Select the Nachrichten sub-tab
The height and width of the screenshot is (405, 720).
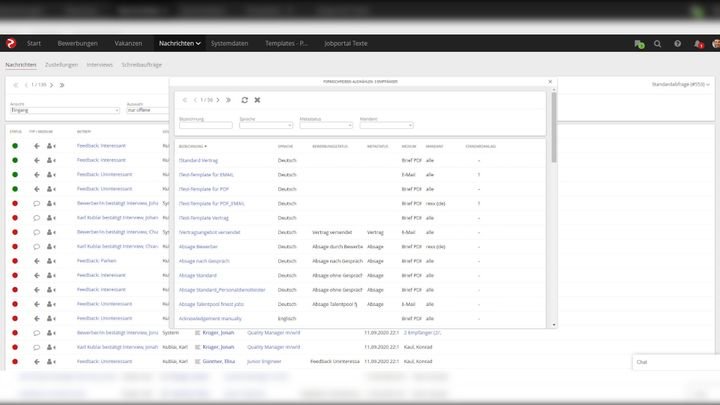pos(21,65)
